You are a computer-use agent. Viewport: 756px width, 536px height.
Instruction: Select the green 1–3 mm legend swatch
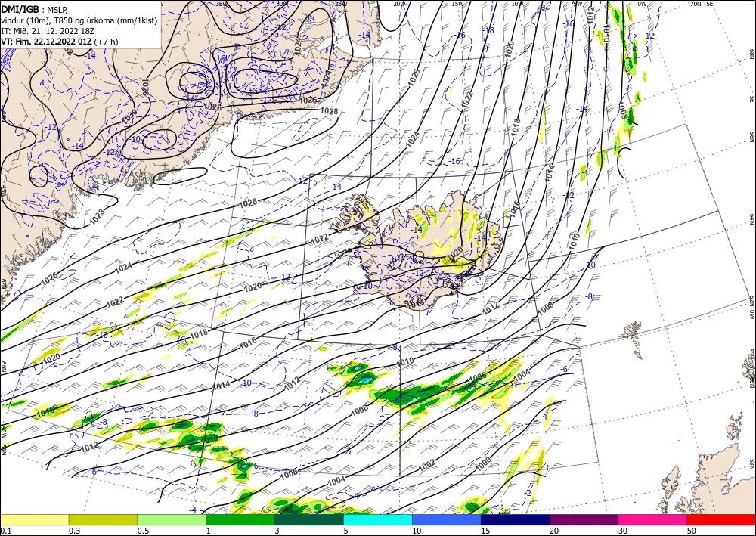tap(240, 519)
